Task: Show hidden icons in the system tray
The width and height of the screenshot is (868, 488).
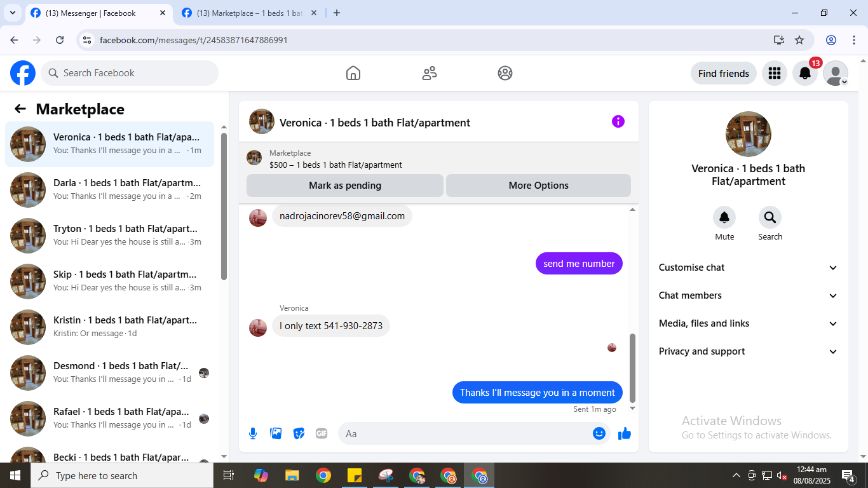Action: tap(736, 475)
